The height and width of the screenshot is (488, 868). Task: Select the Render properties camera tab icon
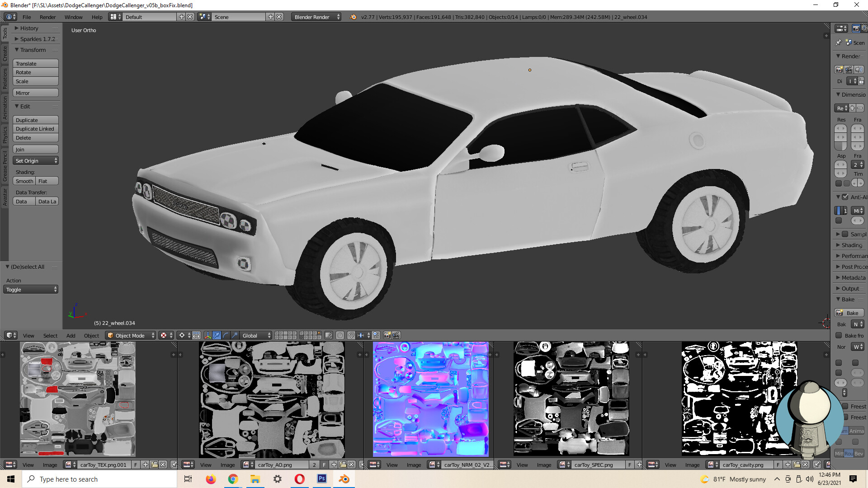click(x=856, y=28)
